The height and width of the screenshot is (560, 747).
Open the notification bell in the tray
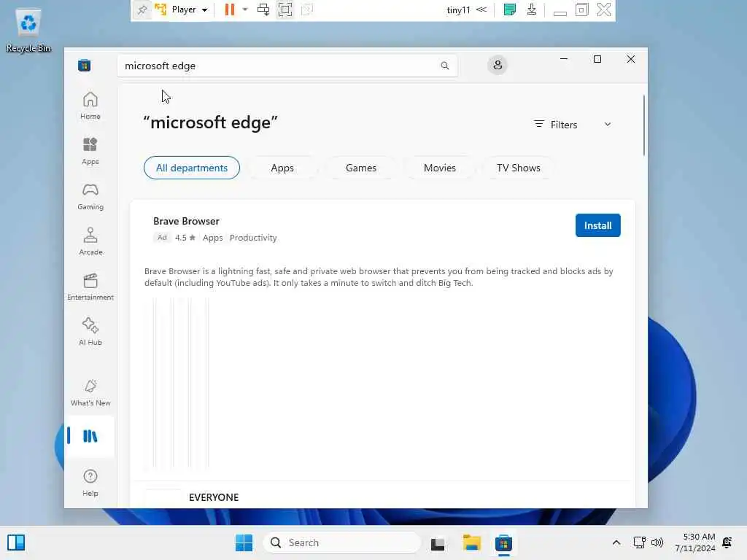pyautogui.click(x=727, y=542)
